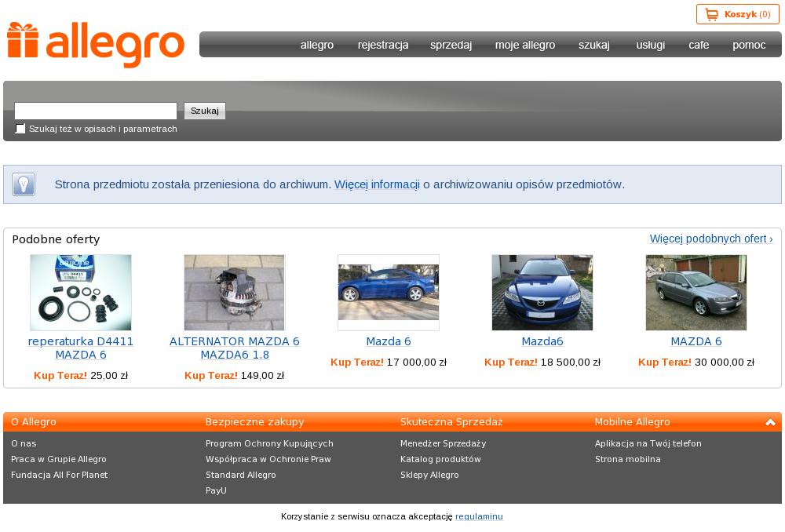Open Program Ochrony Kupujących link

point(269,443)
